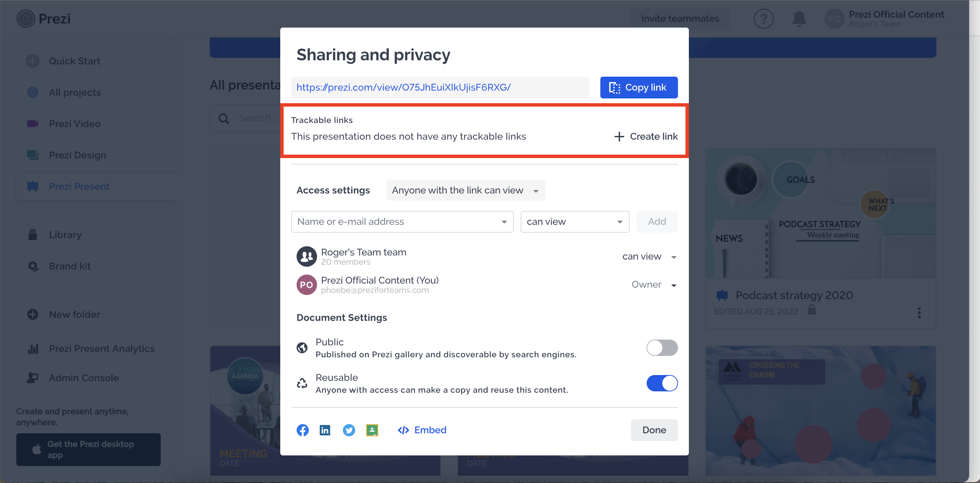Click the Prezi logo icon
The width and height of the screenshot is (980, 483).
pyautogui.click(x=26, y=19)
